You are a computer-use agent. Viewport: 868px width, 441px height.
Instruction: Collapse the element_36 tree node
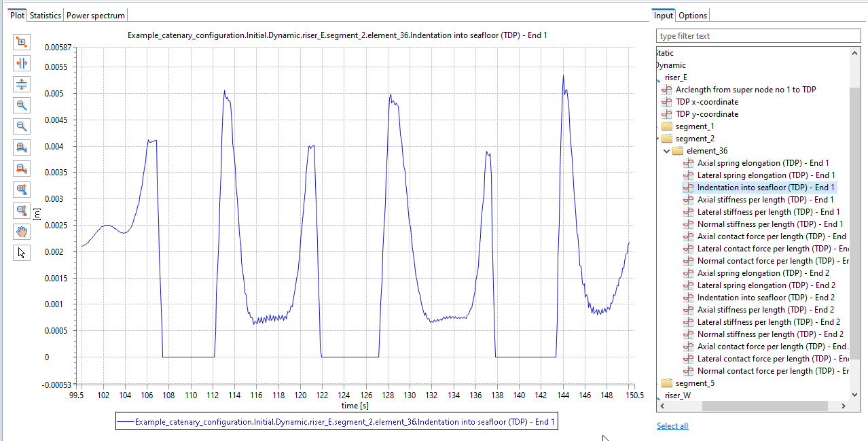point(666,150)
